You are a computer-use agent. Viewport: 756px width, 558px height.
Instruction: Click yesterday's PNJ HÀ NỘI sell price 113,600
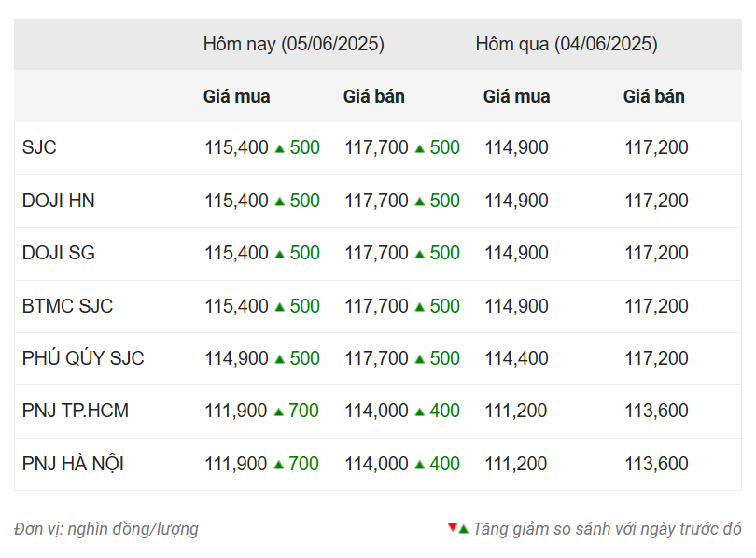[x=656, y=464]
